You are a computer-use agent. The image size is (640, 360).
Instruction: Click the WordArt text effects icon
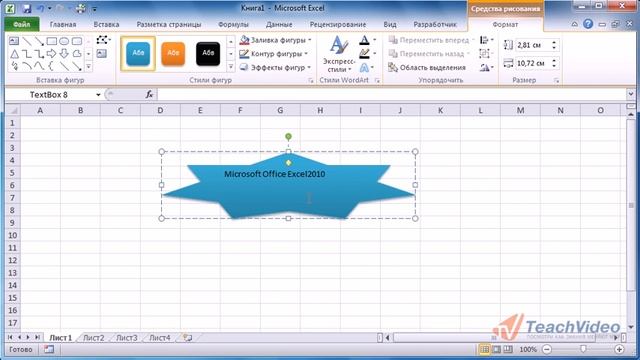click(x=364, y=67)
